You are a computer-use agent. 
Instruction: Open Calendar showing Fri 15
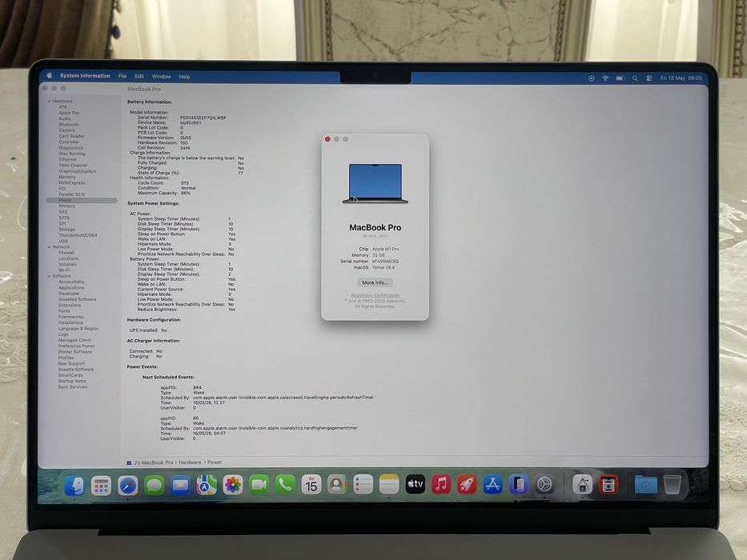pyautogui.click(x=311, y=485)
